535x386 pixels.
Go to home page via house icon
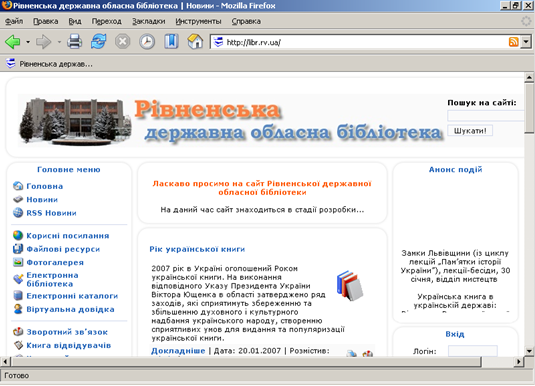(x=196, y=42)
